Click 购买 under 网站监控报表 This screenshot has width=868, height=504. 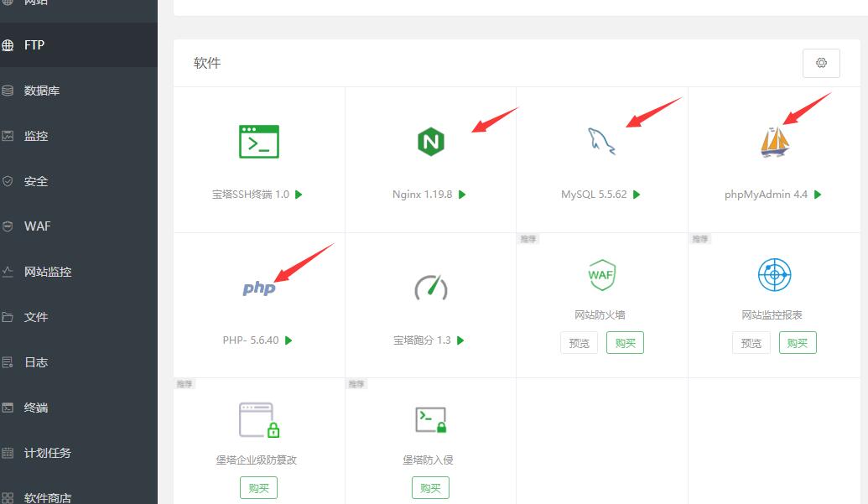[798, 343]
